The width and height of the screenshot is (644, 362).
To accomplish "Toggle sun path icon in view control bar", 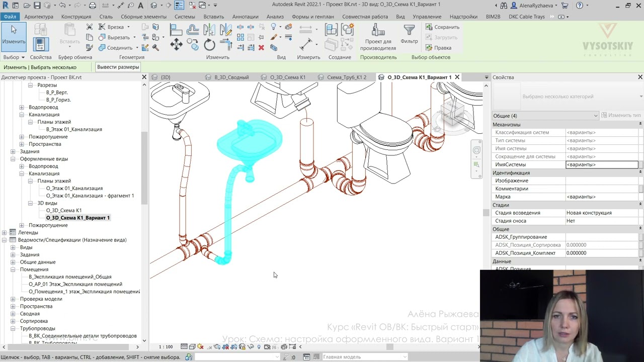I will point(201,346).
